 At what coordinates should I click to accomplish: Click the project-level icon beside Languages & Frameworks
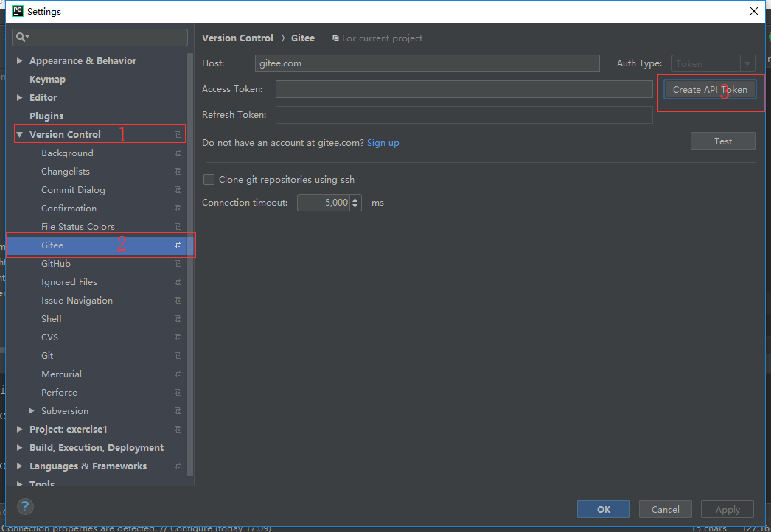(178, 466)
